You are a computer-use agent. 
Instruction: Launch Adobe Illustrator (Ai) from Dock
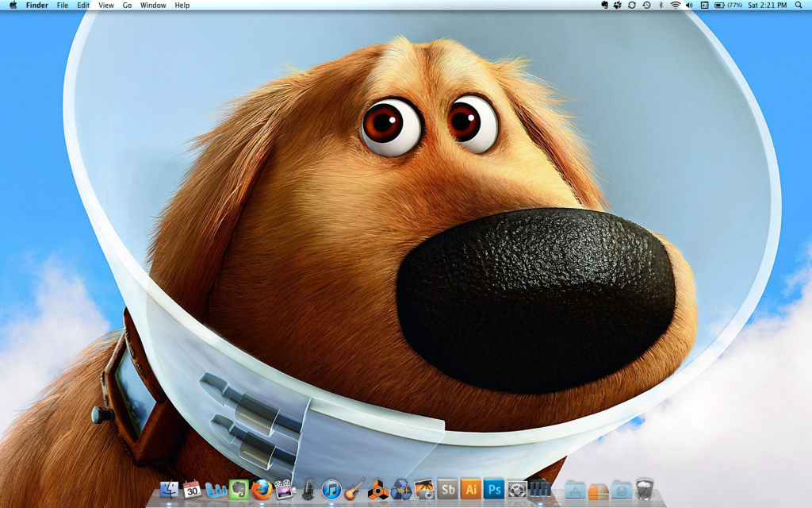(x=471, y=489)
